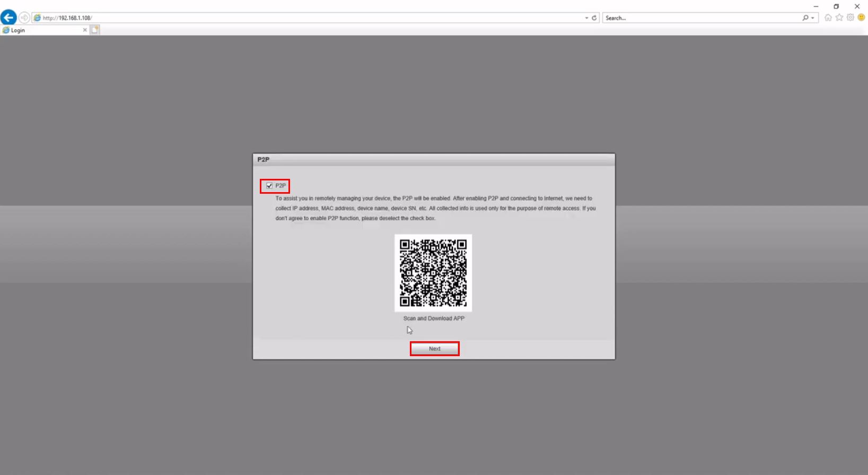The width and height of the screenshot is (868, 475).
Task: Open Favorites star icon
Action: pos(839,18)
